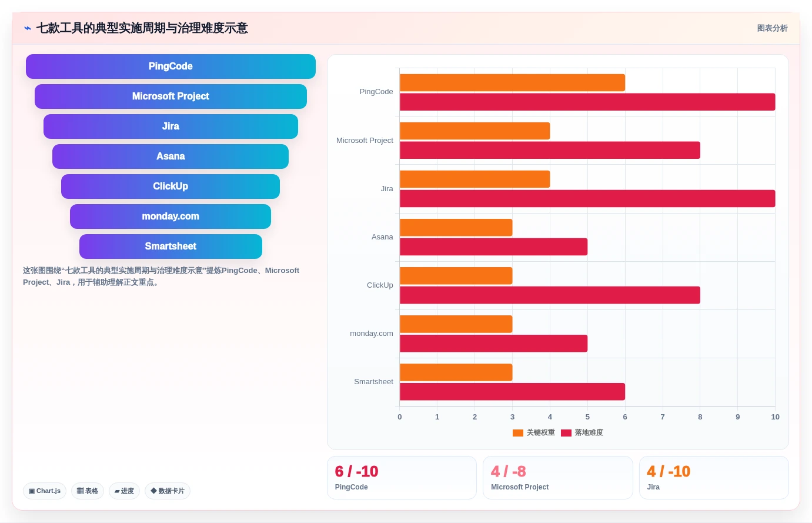Click ClickUp's red bar in chart
The width and height of the screenshot is (812, 523).
(550, 295)
